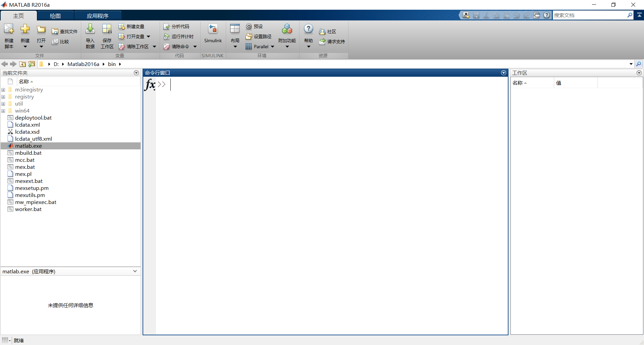Image resolution: width=644 pixels, height=345 pixels.
Task: Click the back arrow in the address toolbar
Action: [x=5, y=64]
